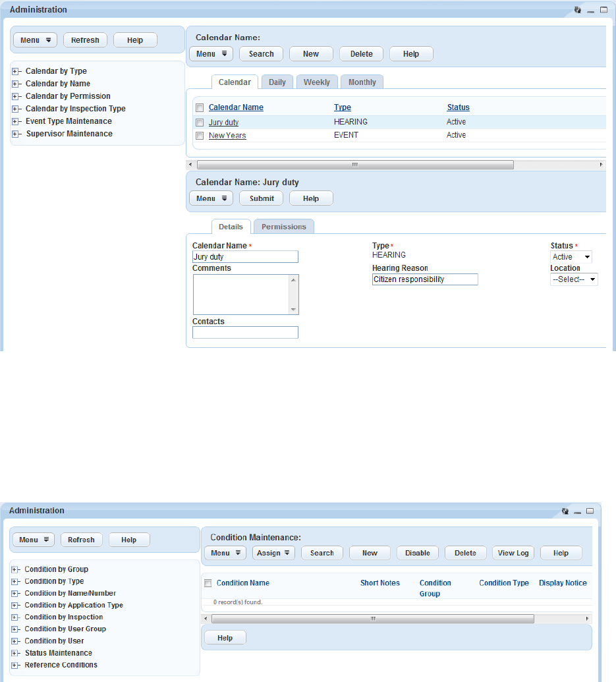The height and width of the screenshot is (682, 616).
Task: Switch to the Daily tab
Action: click(277, 82)
